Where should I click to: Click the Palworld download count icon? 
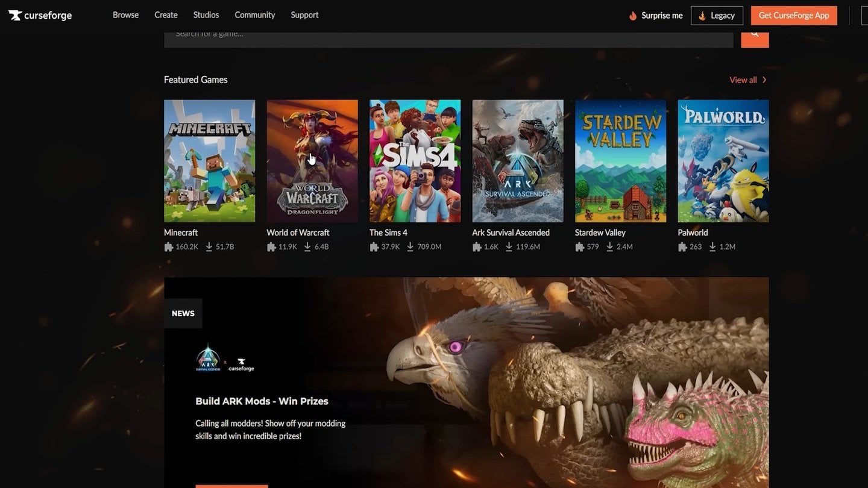click(x=712, y=247)
